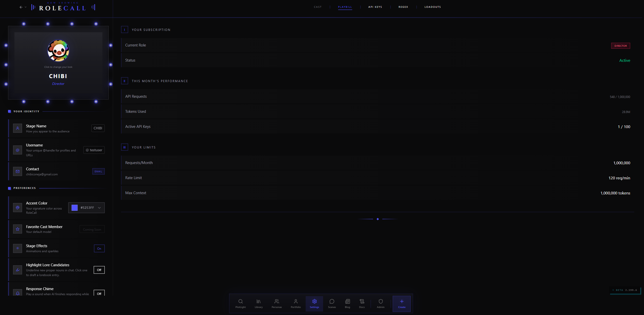Open the Library dock icon
The image size is (644, 315).
tap(258, 303)
